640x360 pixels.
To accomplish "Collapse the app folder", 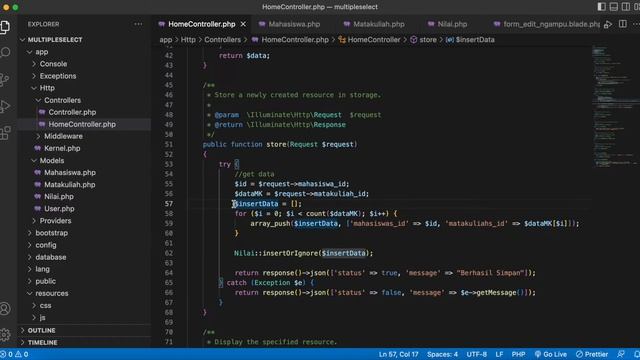I will (42, 52).
